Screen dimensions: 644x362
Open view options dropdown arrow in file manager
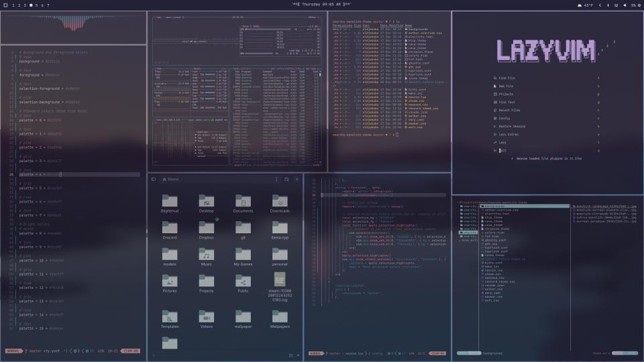[298, 355]
